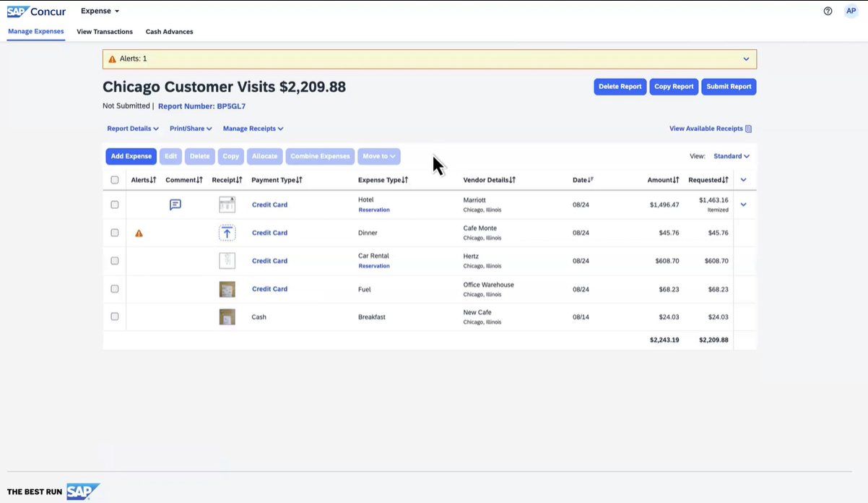Screen dimensions: 868x503
Task: Click the Dinner row alert triangle icon
Action: click(139, 233)
